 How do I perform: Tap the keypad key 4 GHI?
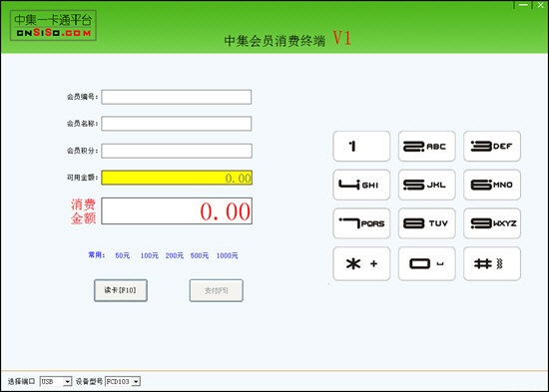pyautogui.click(x=361, y=185)
